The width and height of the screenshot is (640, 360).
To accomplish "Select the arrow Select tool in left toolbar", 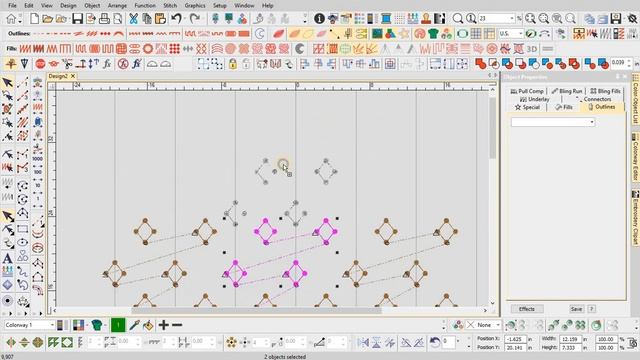I will [8, 82].
